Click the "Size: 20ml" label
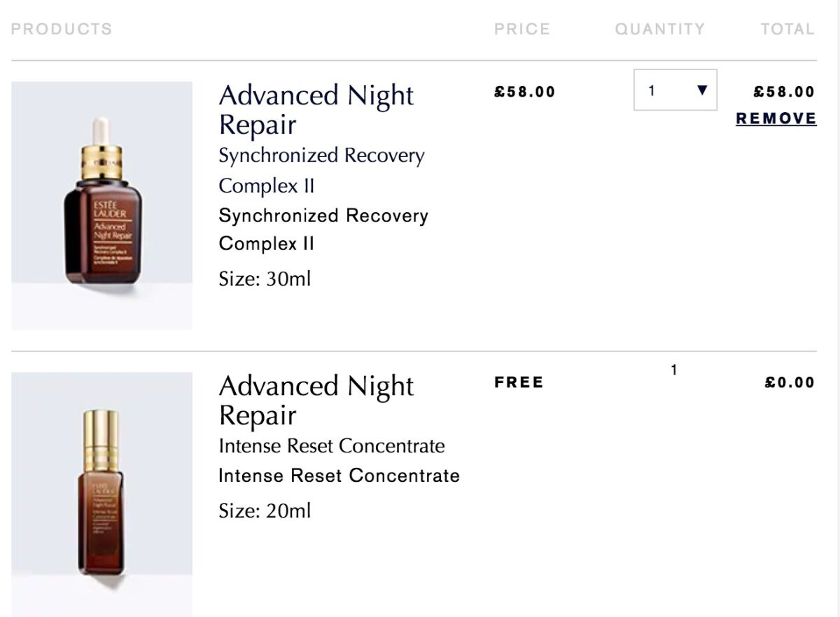The image size is (840, 617). pyautogui.click(x=265, y=511)
